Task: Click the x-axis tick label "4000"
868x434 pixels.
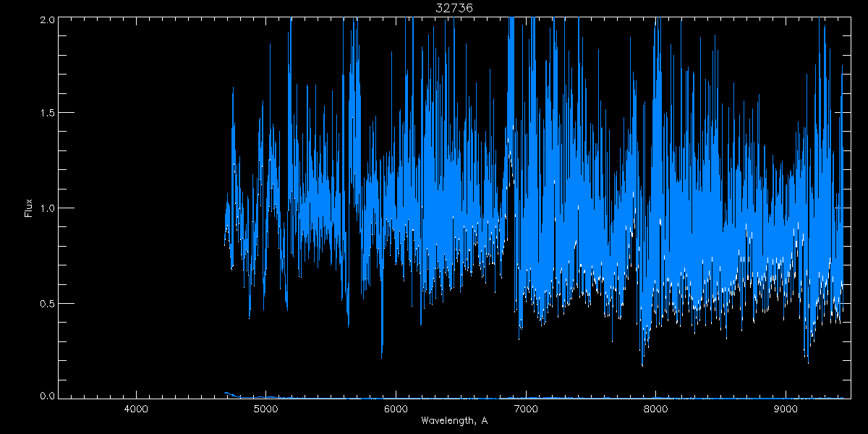Action: click(137, 409)
